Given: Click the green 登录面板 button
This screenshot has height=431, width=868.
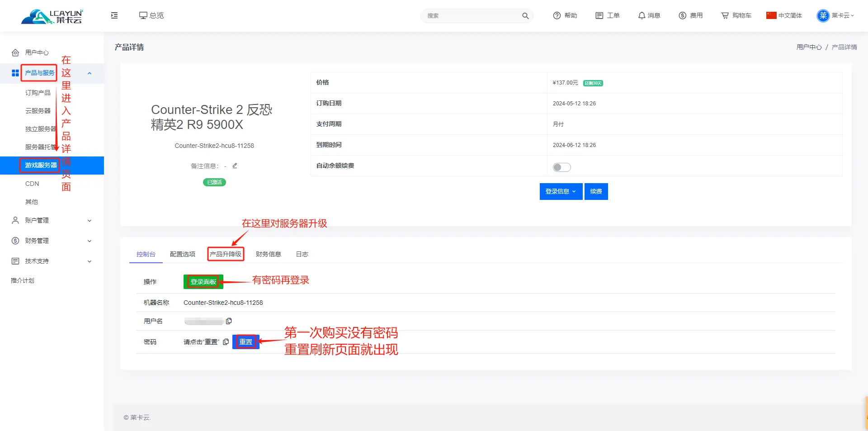Looking at the screenshot, I should 203,282.
